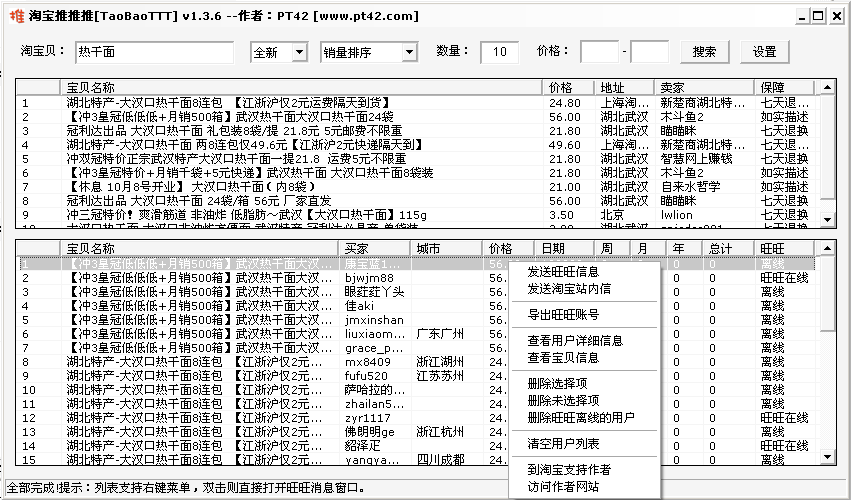Screen dimensions: 851x500
Task: Click the TaoBaoTTT app icon in title bar
Action: 17,16
